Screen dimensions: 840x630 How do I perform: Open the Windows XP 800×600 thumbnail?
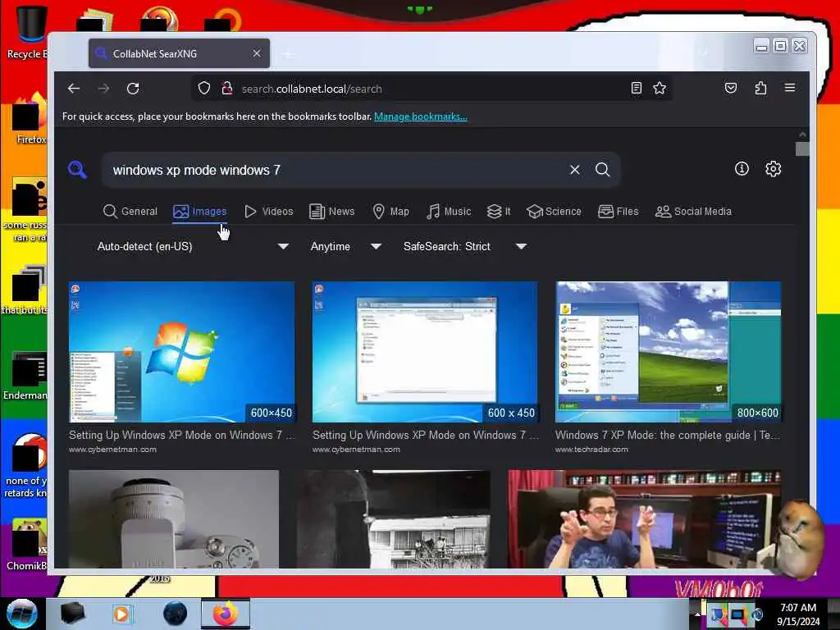[668, 352]
